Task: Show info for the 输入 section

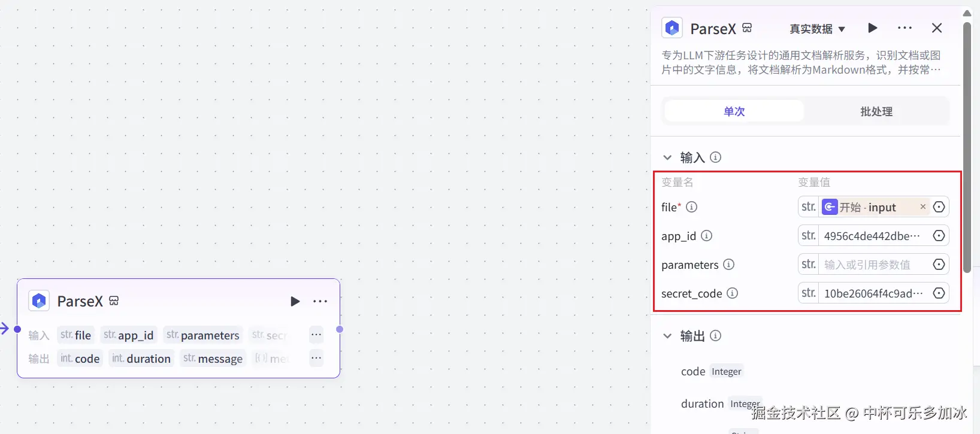Action: tap(715, 157)
